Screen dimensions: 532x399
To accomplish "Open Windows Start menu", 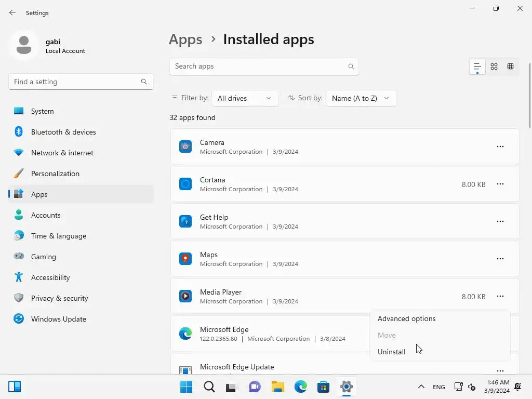I will pyautogui.click(x=187, y=387).
